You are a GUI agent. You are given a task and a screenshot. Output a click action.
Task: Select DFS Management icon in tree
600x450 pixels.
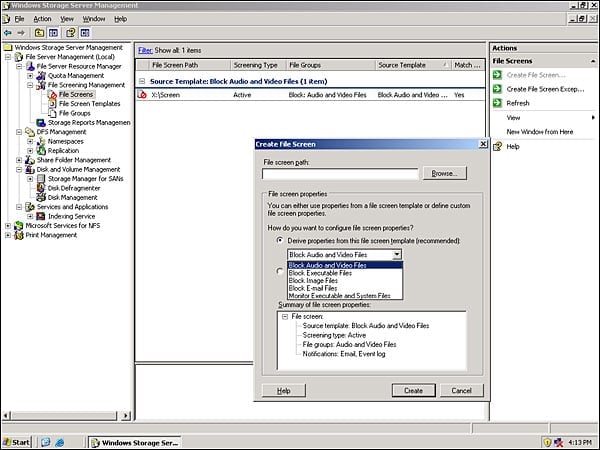(x=30, y=132)
